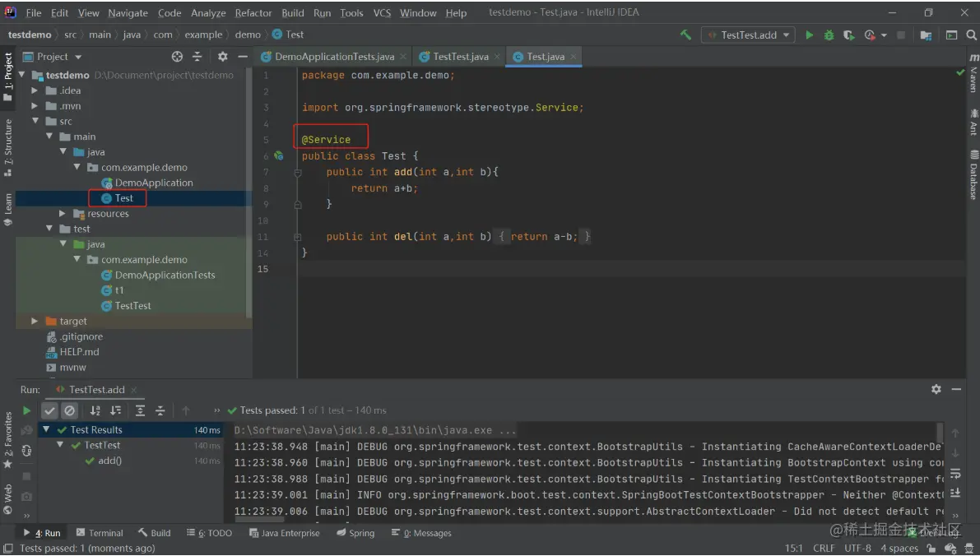This screenshot has width=980, height=556.
Task: Click the locate-file target icon in Project panel
Action: tap(178, 57)
